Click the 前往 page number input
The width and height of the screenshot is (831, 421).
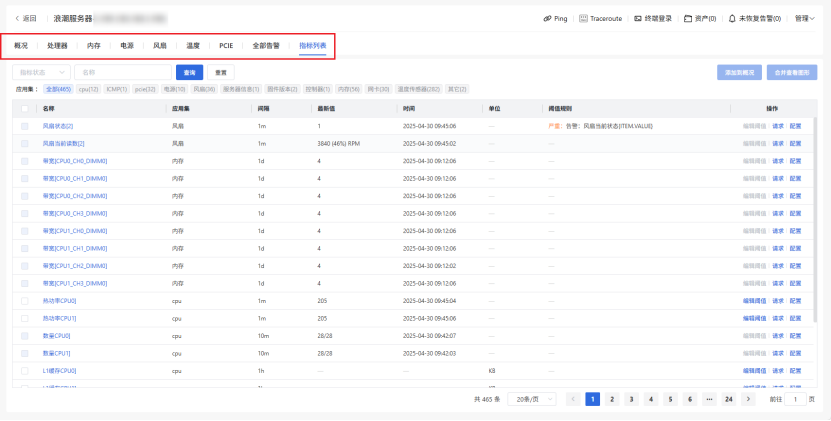point(795,399)
